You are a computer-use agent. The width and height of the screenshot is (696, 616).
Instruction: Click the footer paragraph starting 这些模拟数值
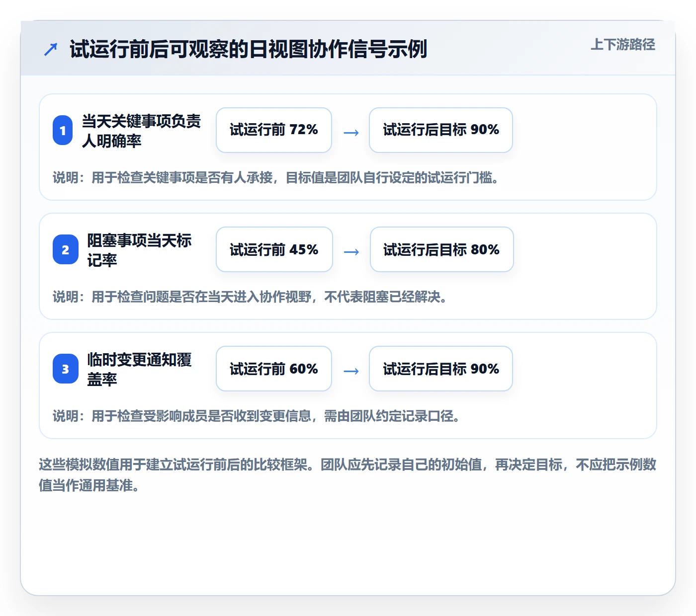[348, 475]
